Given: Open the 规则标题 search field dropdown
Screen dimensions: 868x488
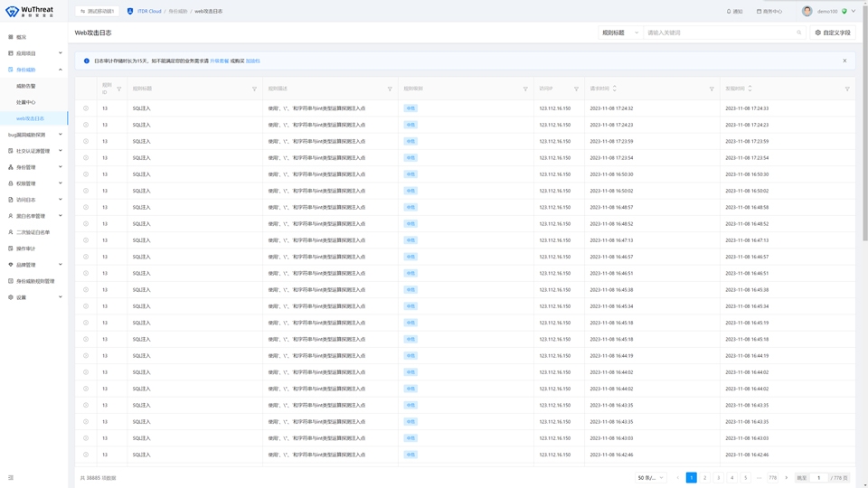Looking at the screenshot, I should [620, 33].
